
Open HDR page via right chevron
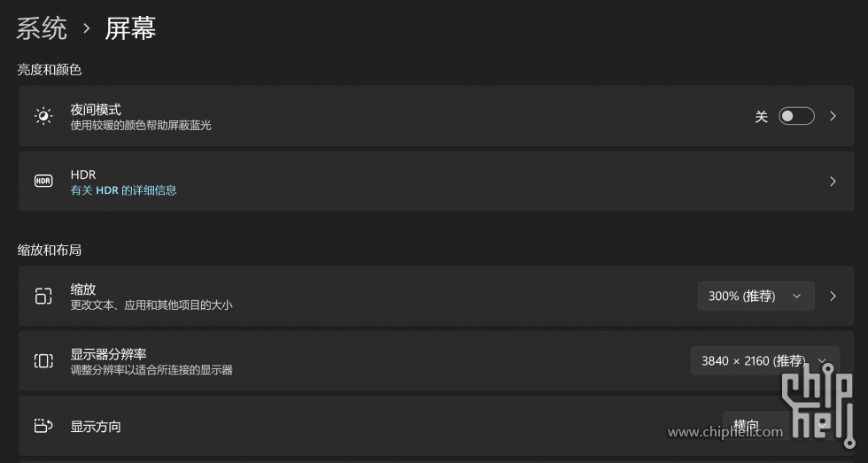[x=833, y=181]
